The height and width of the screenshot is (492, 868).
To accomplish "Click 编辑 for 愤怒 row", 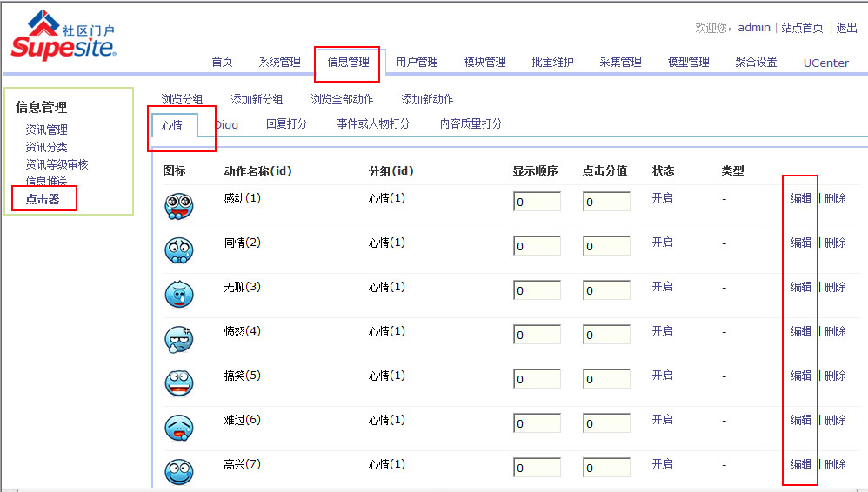I will 801,331.
